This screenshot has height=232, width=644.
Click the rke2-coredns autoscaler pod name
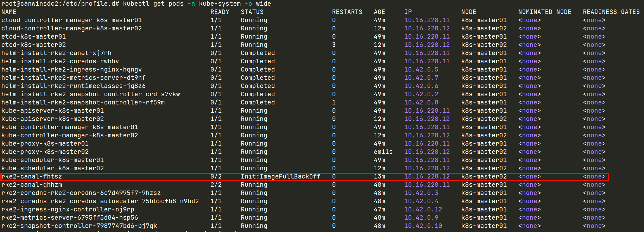pos(100,201)
